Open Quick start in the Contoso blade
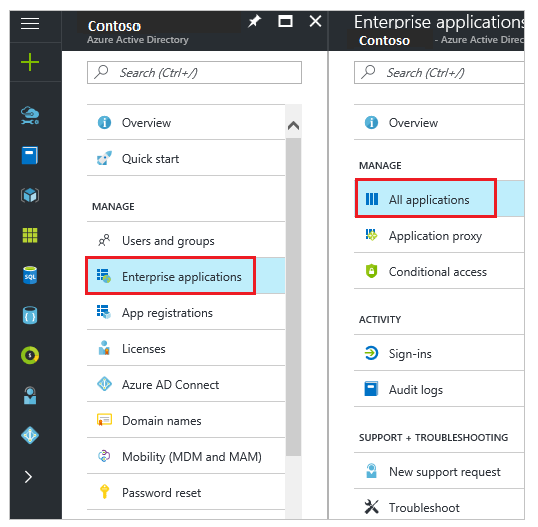 [x=186, y=159]
